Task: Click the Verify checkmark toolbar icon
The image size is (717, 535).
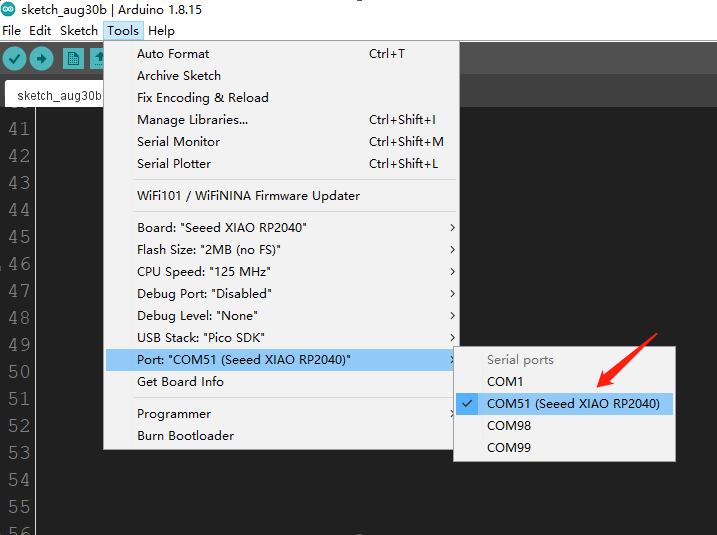Action: [14, 59]
